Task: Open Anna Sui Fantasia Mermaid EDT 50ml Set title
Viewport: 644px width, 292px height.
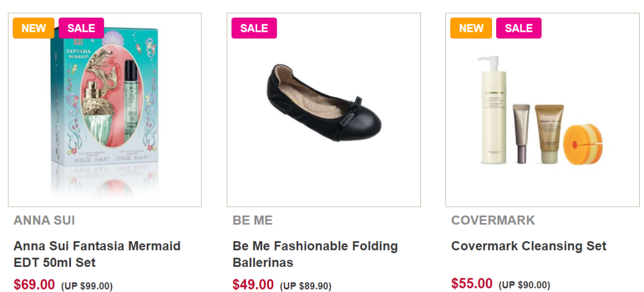Action: pos(97,254)
